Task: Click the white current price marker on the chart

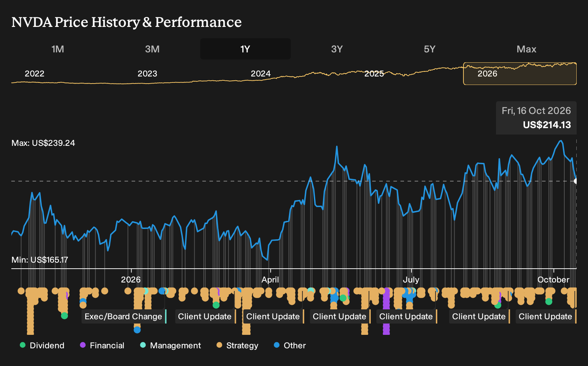Action: click(576, 181)
